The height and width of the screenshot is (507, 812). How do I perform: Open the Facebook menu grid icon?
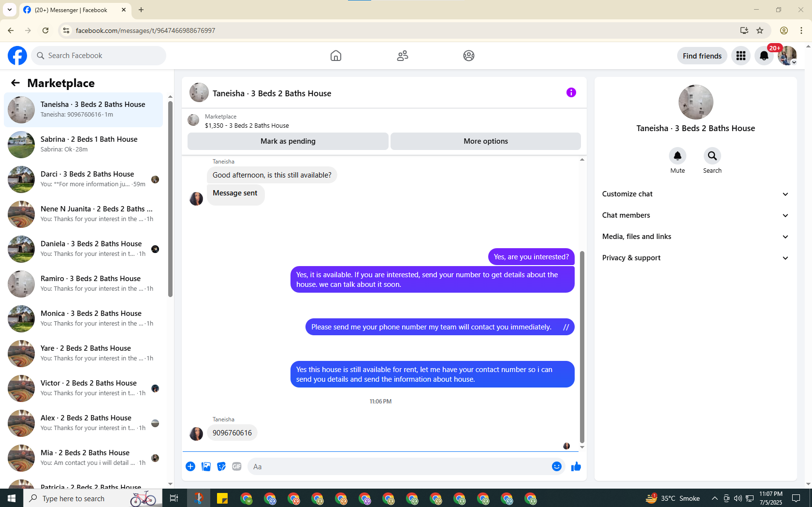pos(741,56)
